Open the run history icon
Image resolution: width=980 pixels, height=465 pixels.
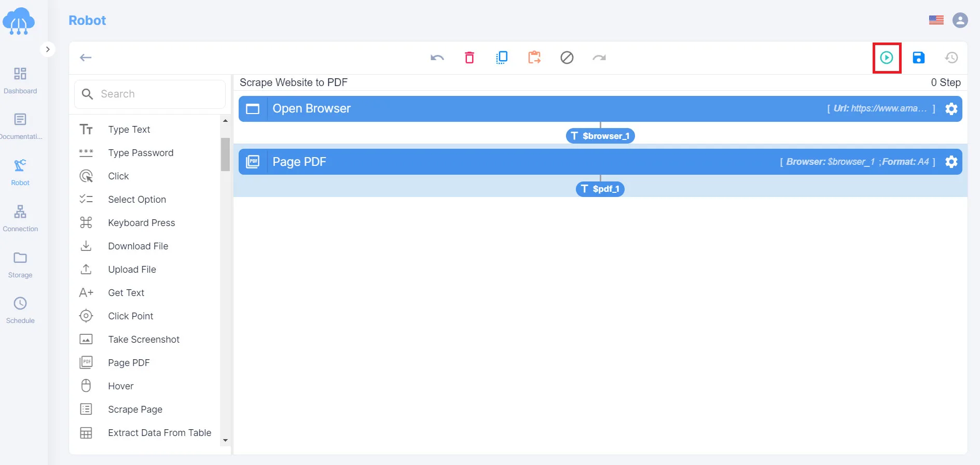pyautogui.click(x=951, y=58)
